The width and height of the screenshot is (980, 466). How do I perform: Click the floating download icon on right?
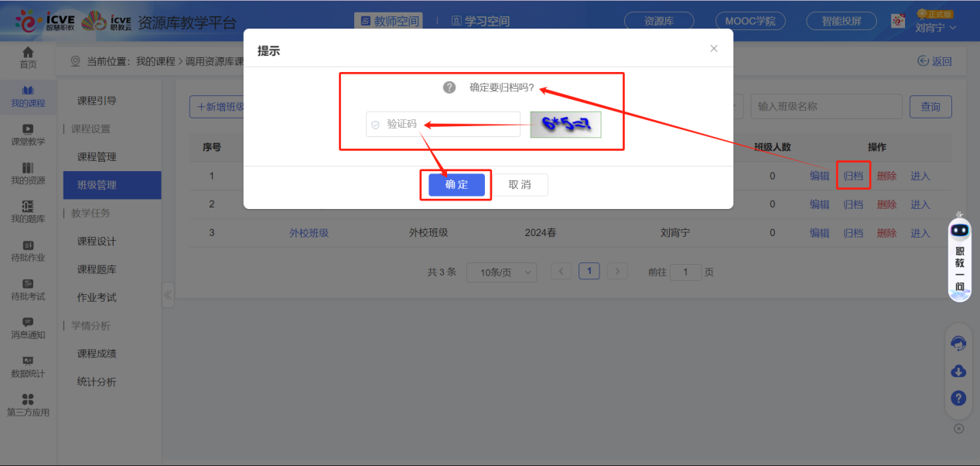(x=958, y=371)
